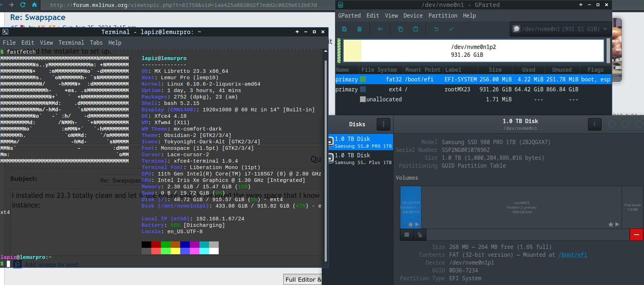Sort GParted list by Name column
The image size is (644, 285).
(347, 70)
